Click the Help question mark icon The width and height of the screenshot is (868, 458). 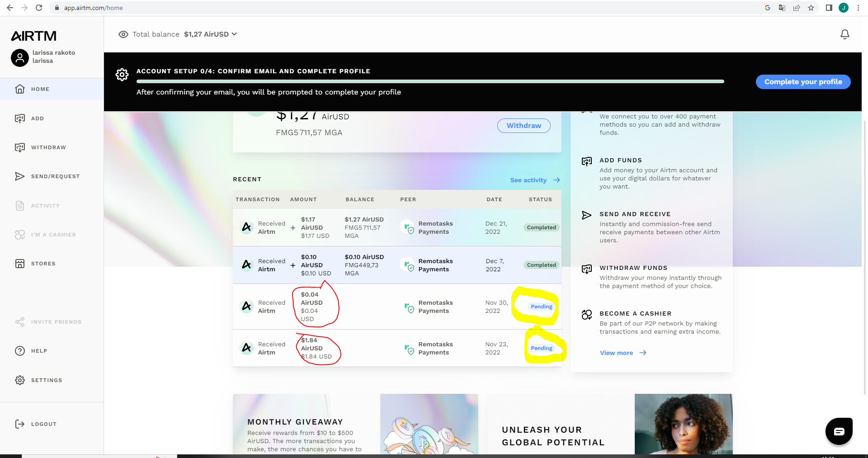(x=20, y=351)
